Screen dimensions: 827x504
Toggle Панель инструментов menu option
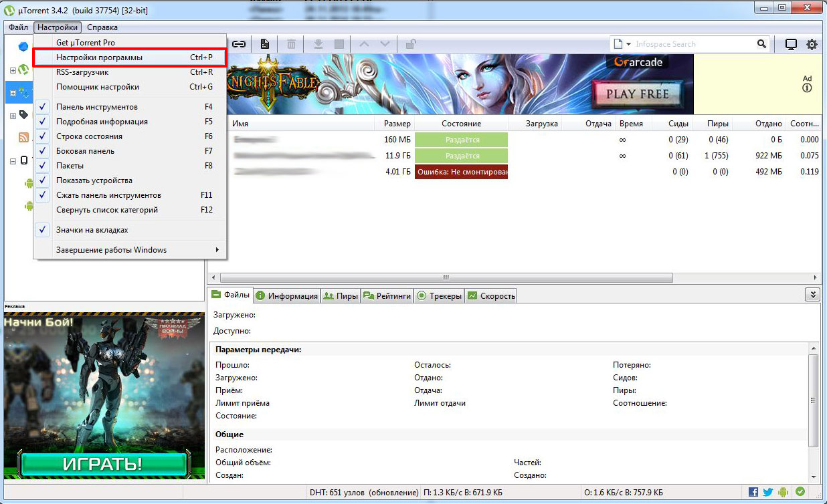click(130, 107)
